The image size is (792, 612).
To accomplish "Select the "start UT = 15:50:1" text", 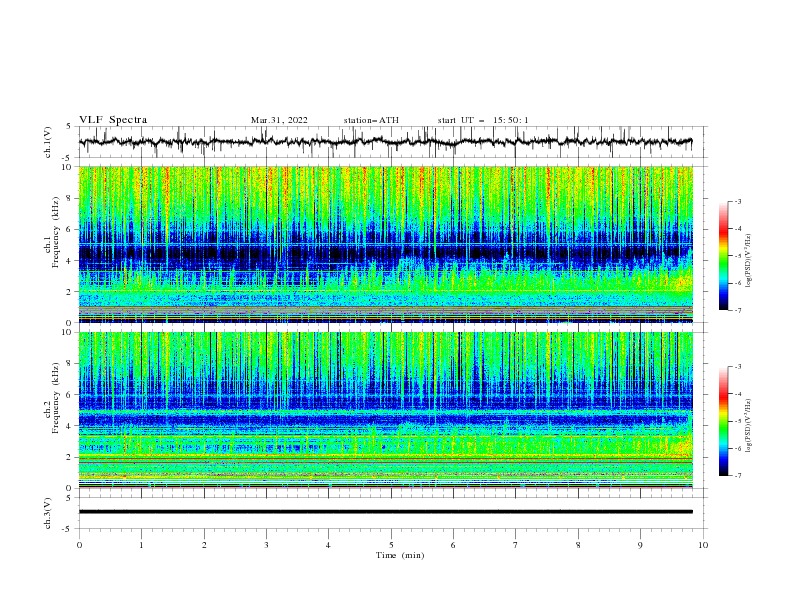I will pos(483,120).
